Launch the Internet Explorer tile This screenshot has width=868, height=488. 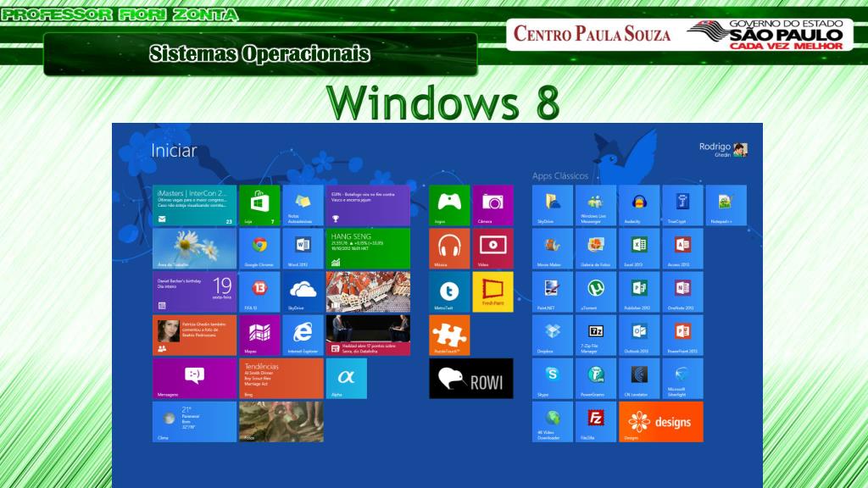[x=303, y=335]
